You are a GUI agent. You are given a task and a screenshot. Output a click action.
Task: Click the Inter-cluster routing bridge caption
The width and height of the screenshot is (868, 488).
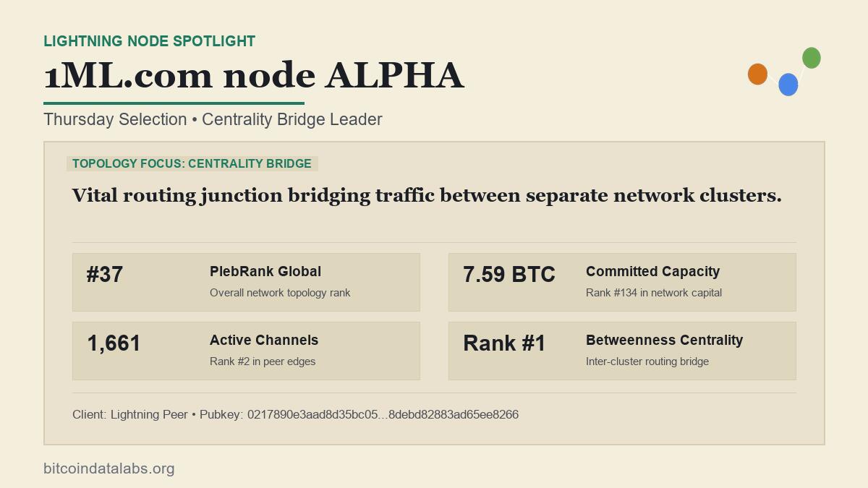click(x=647, y=361)
